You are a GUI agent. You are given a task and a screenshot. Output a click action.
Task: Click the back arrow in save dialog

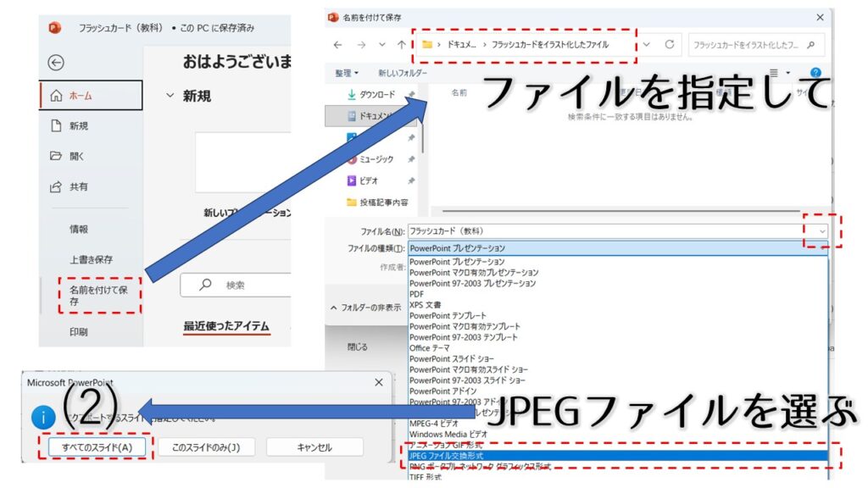pos(338,44)
